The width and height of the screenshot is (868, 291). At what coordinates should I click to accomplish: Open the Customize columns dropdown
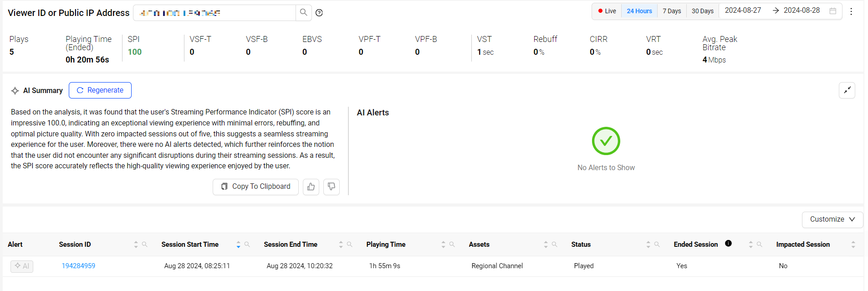pos(832,219)
